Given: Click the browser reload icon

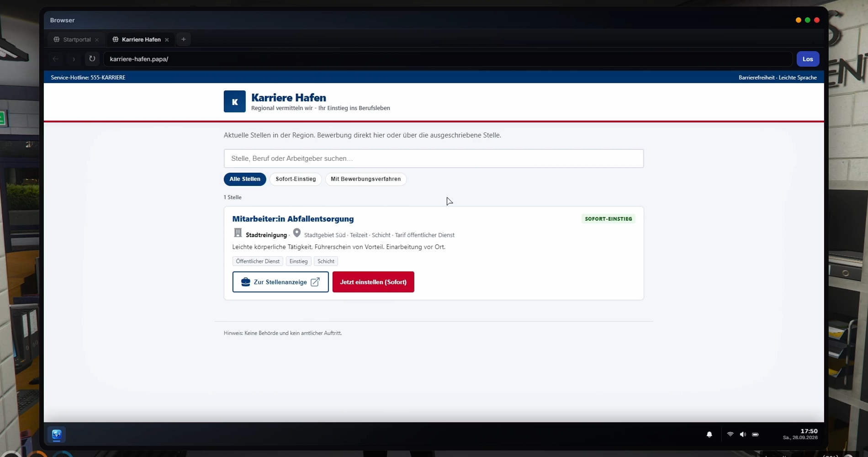Looking at the screenshot, I should click(x=92, y=59).
